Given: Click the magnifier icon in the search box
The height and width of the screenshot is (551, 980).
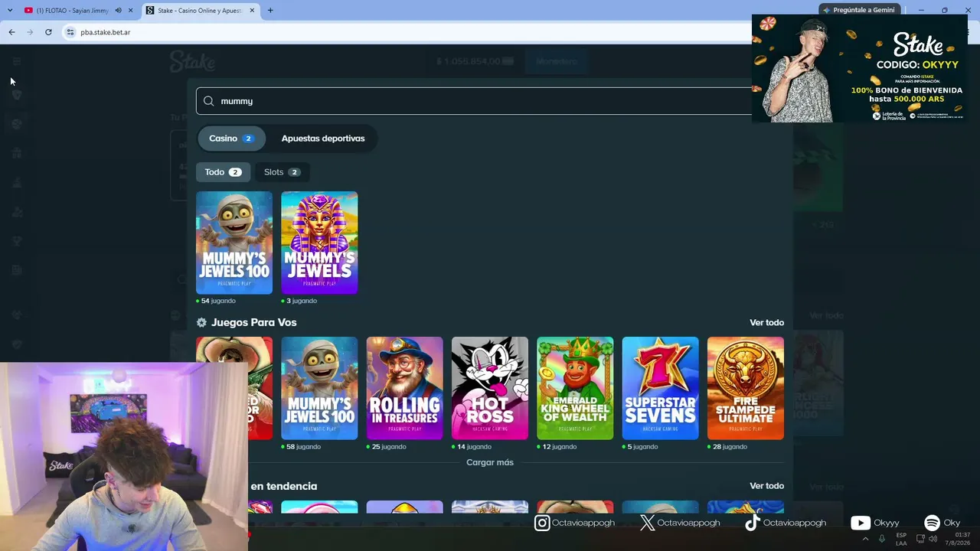Looking at the screenshot, I should coord(208,101).
